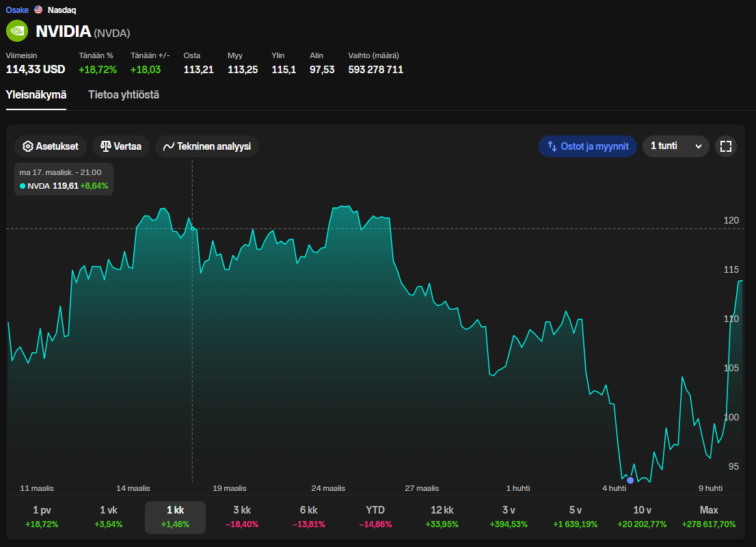The image size is (756, 547).
Task: Click the 4 huhti date label
Action: point(615,488)
